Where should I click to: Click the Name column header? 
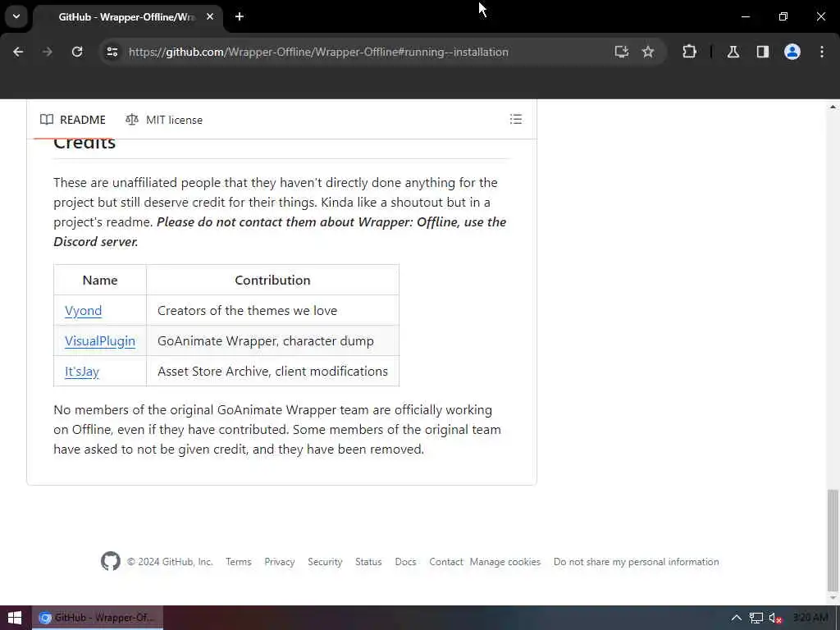(x=100, y=281)
